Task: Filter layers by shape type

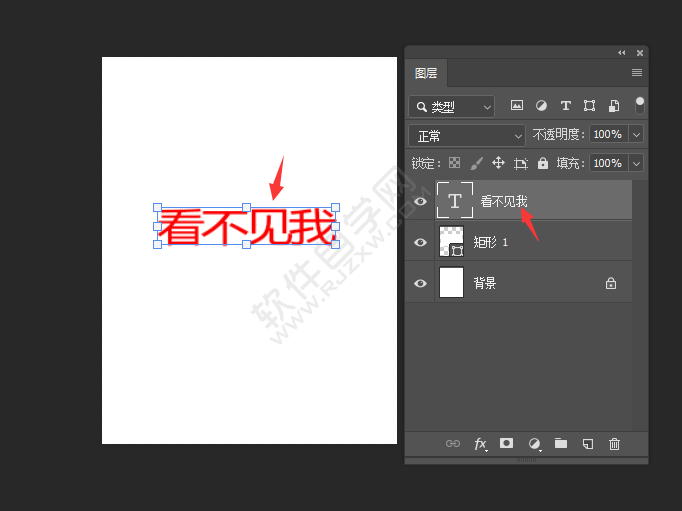Action: coord(589,105)
